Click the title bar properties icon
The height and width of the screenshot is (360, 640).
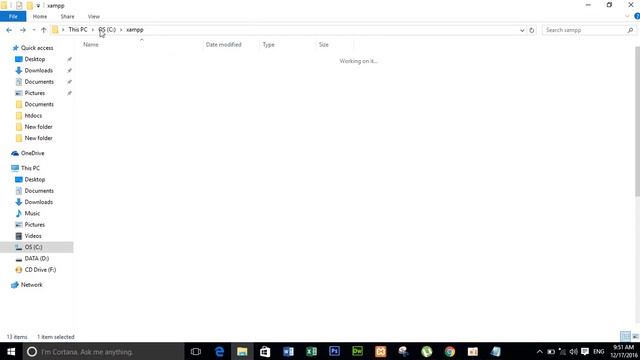[19, 6]
